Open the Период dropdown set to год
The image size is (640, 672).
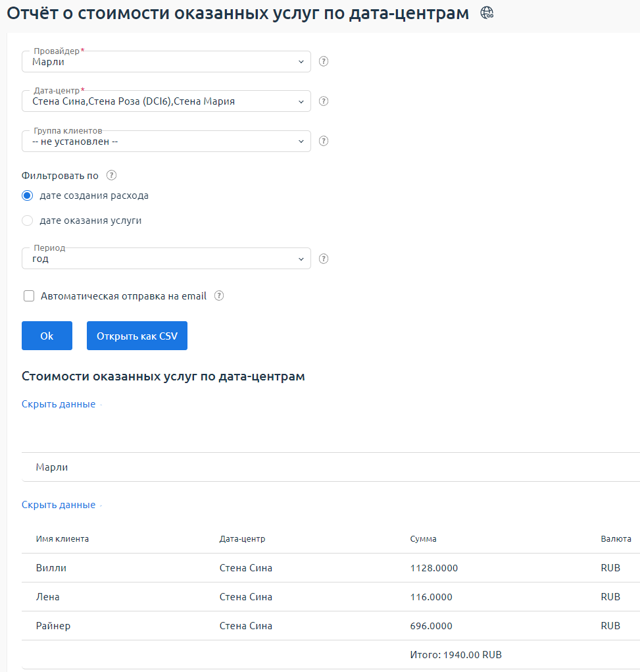point(166,259)
